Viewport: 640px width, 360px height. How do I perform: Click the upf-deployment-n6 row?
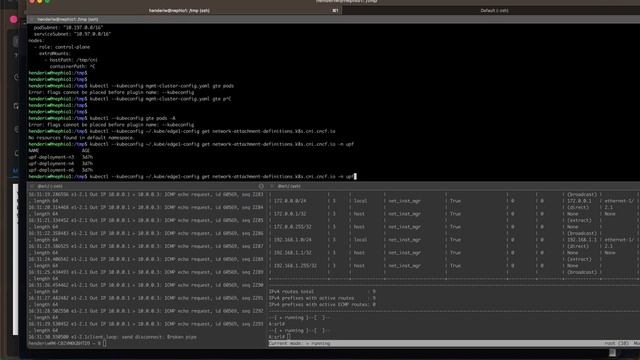pyautogui.click(x=60, y=170)
